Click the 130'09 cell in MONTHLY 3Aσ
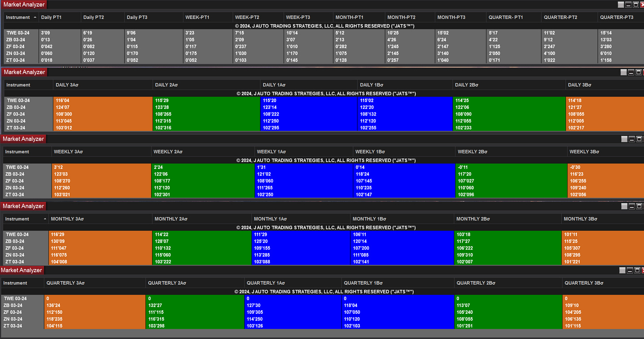This screenshot has height=339, width=644. [100, 241]
